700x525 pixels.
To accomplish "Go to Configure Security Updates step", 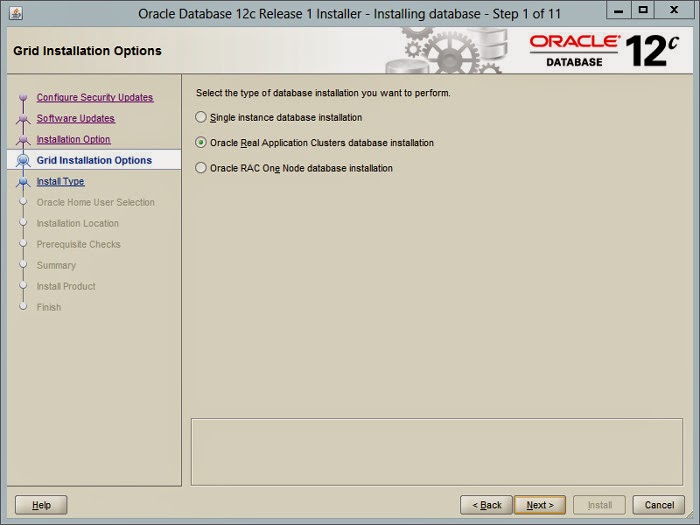I will (95, 97).
